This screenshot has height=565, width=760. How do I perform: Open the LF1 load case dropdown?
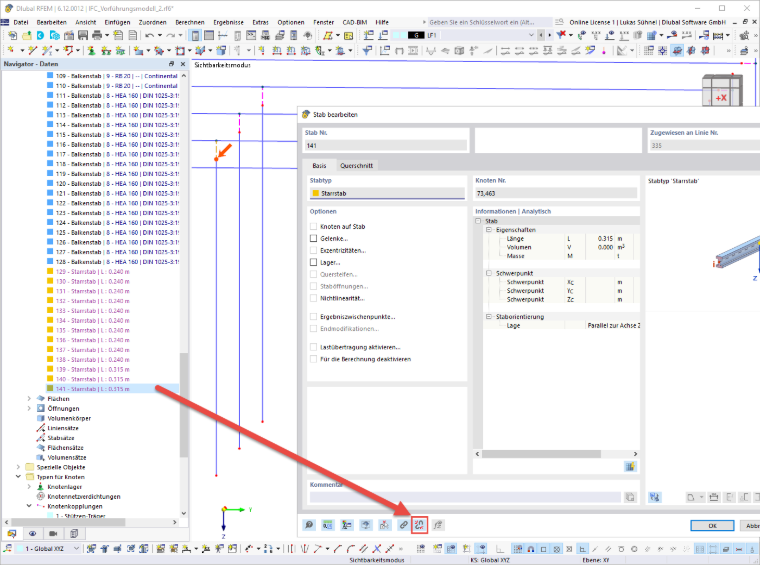pos(531,35)
